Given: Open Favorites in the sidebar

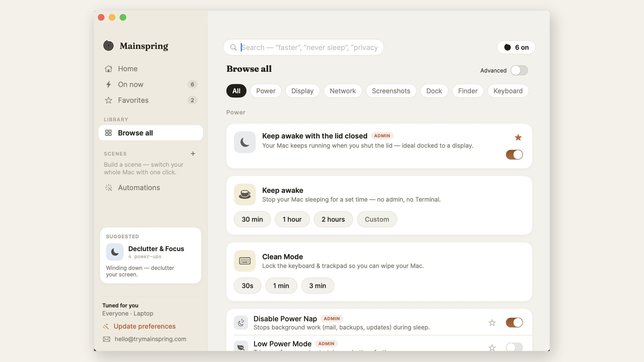Looking at the screenshot, I should coord(151,100).
